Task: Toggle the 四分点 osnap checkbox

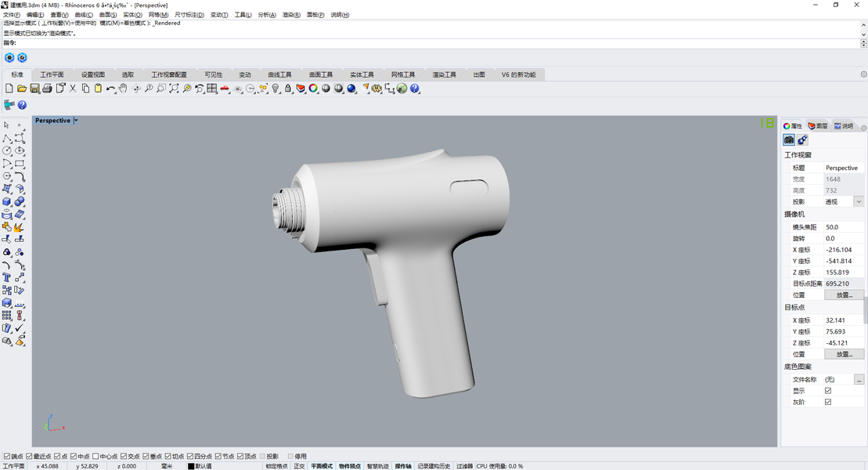Action: [x=190, y=456]
